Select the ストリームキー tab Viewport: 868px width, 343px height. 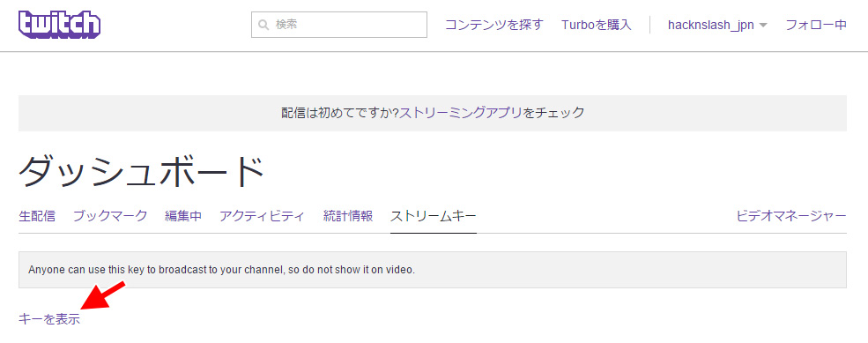[434, 216]
